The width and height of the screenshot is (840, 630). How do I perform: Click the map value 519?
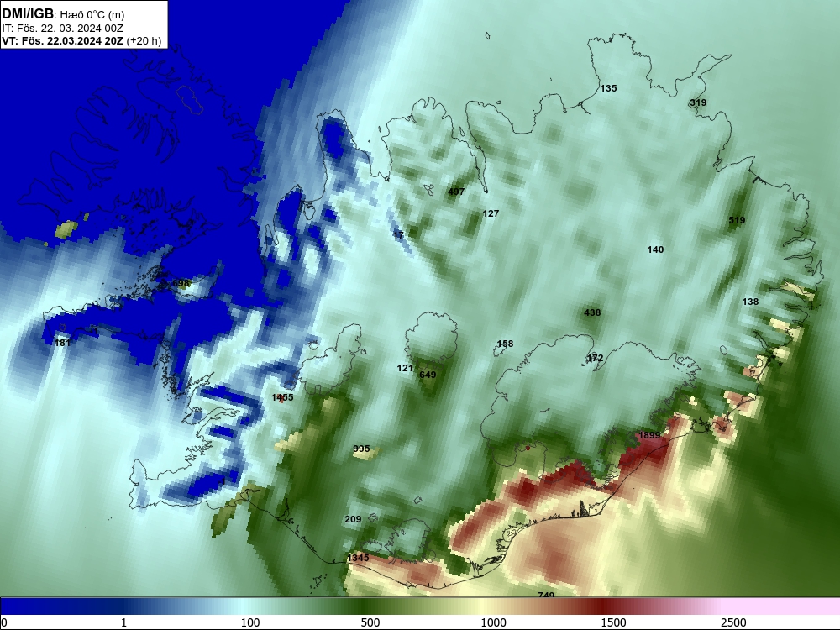(x=738, y=220)
